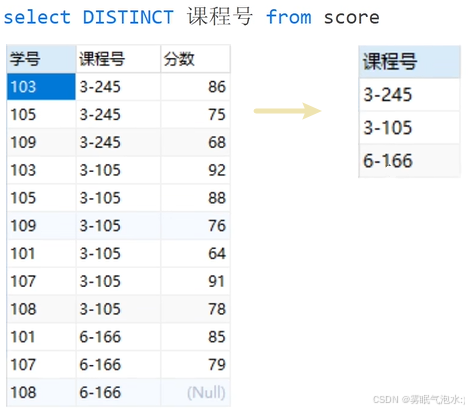Click the CSDN watermark text

coord(419,399)
